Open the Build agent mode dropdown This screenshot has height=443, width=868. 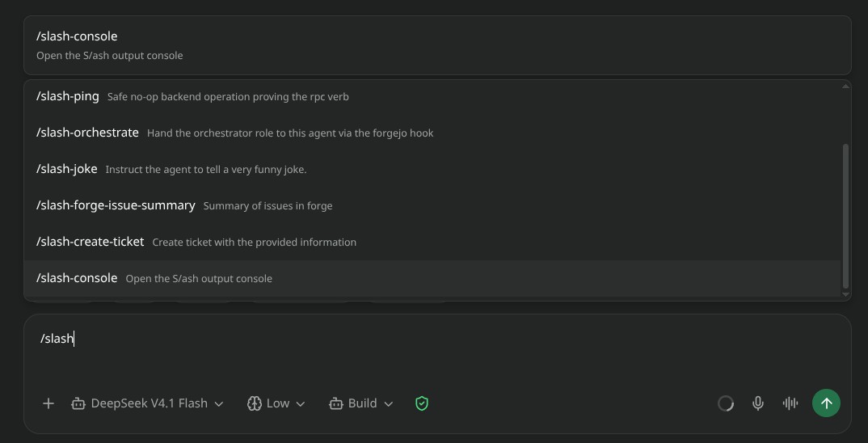pos(361,403)
